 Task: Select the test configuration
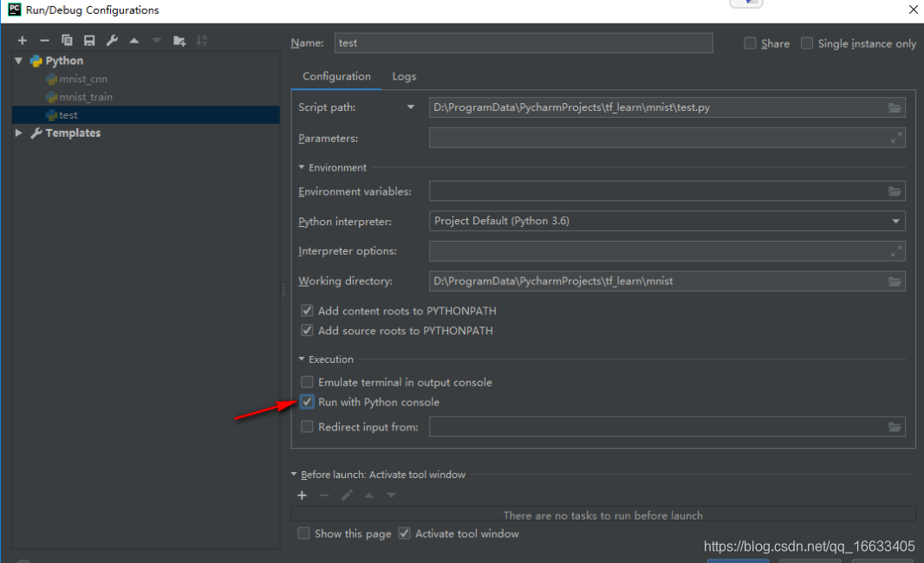pyautogui.click(x=146, y=115)
